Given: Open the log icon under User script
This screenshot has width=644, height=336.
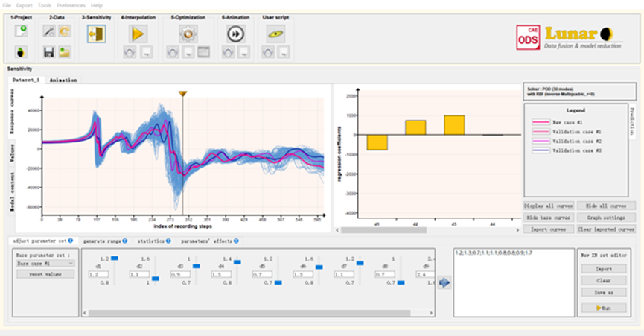Looking at the screenshot, I should click(x=284, y=52).
